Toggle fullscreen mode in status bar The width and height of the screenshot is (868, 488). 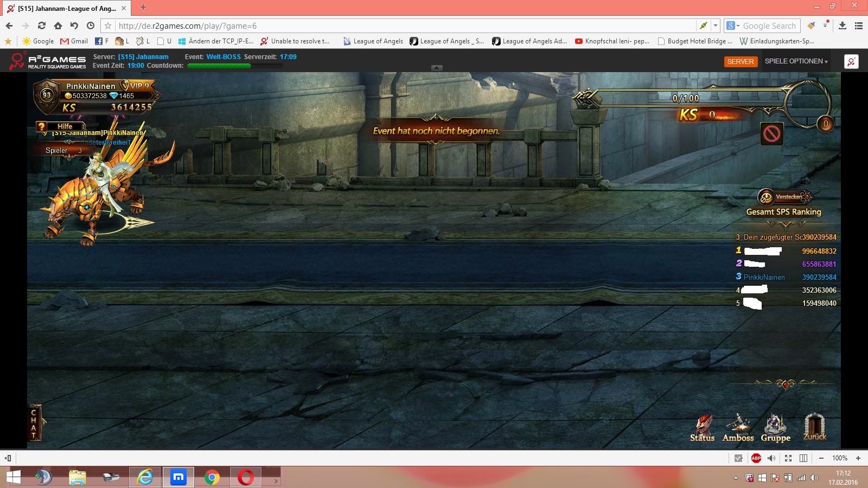[788, 458]
